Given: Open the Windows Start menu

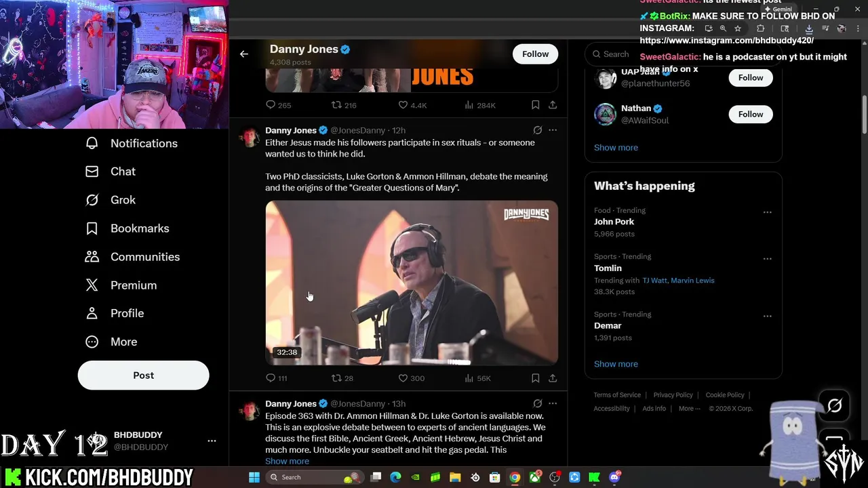Looking at the screenshot, I should (x=254, y=478).
